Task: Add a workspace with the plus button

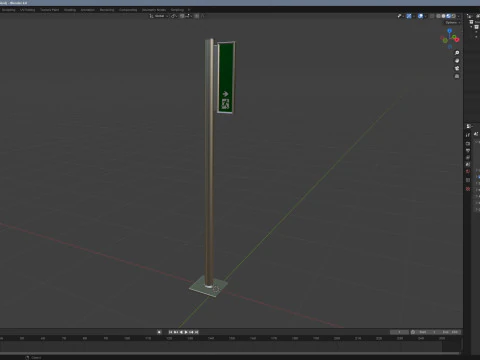Action: pos(189,10)
